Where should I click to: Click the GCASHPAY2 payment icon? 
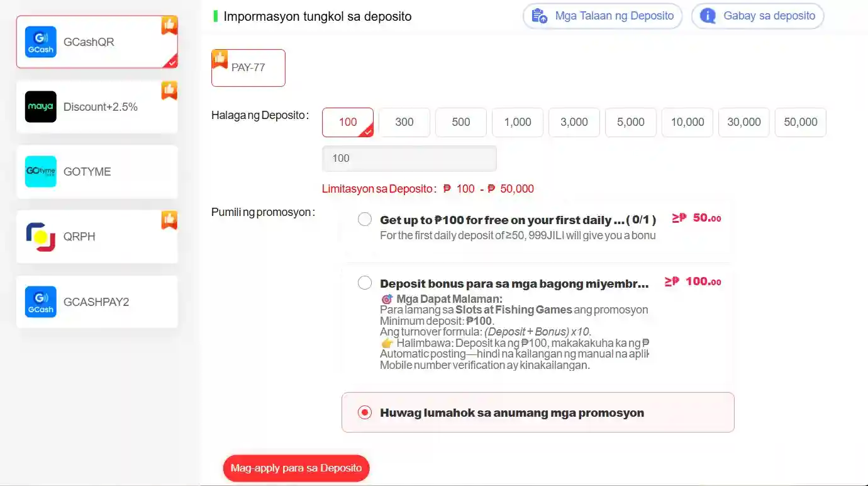40,302
